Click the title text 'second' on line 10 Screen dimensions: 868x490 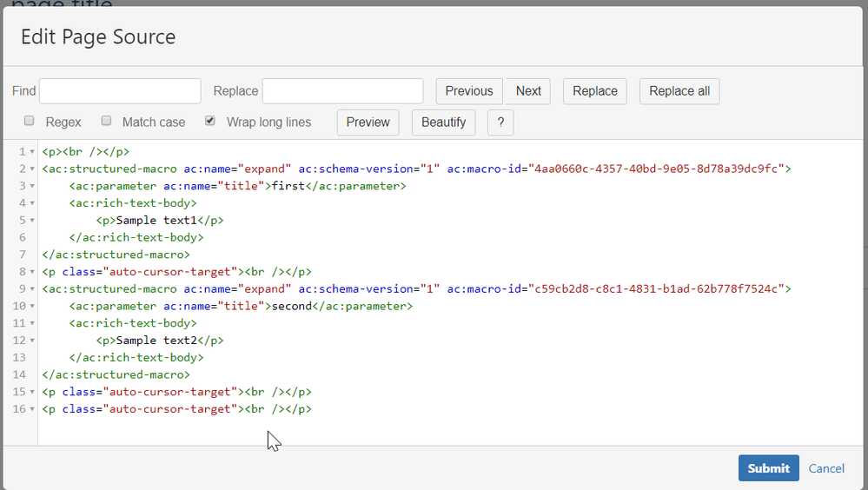pyautogui.click(x=292, y=306)
